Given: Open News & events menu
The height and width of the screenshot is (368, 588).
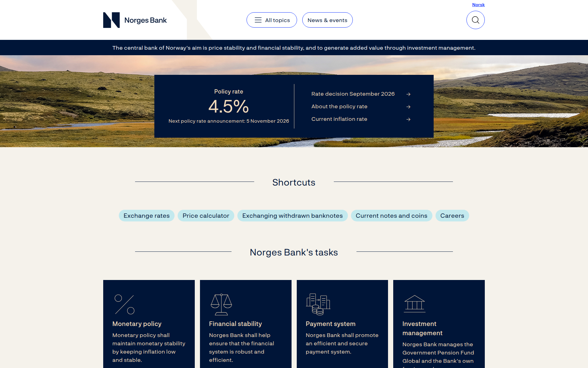Looking at the screenshot, I should click(327, 20).
